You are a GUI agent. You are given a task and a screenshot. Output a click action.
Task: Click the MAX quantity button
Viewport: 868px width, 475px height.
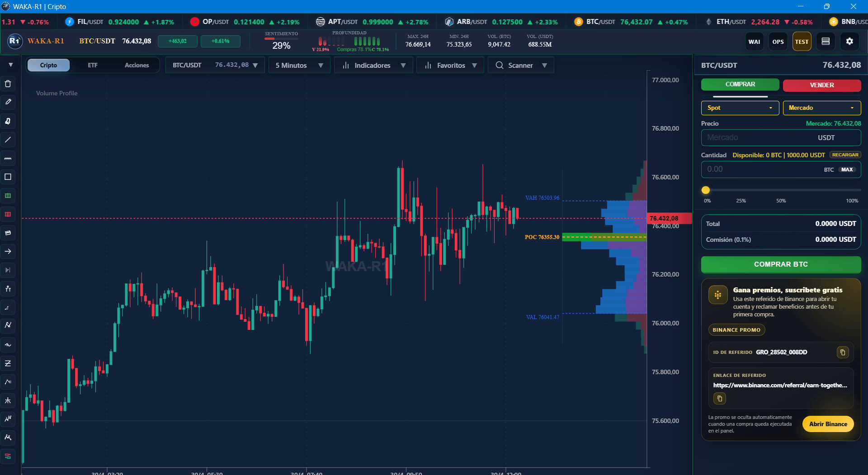point(847,169)
